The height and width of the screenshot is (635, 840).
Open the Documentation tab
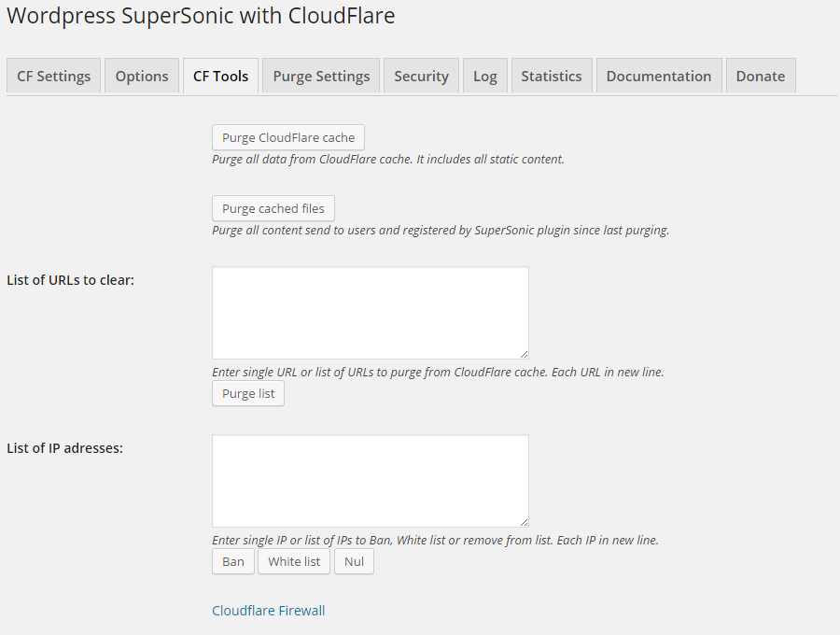tap(658, 77)
